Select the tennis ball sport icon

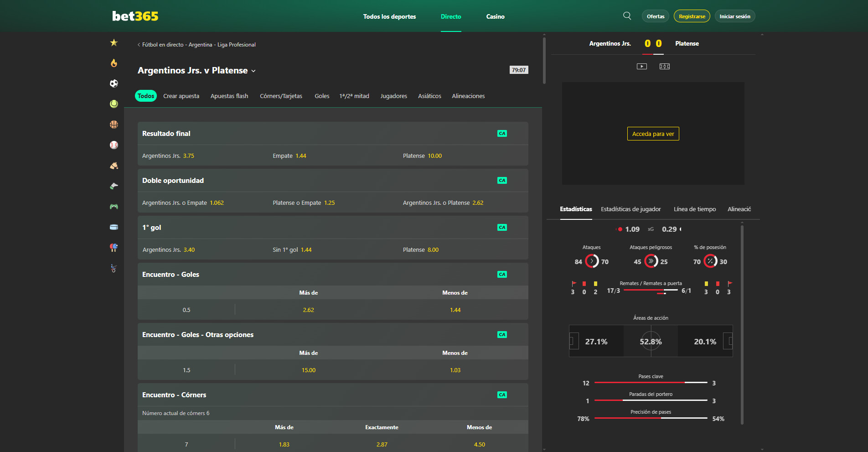tap(114, 104)
